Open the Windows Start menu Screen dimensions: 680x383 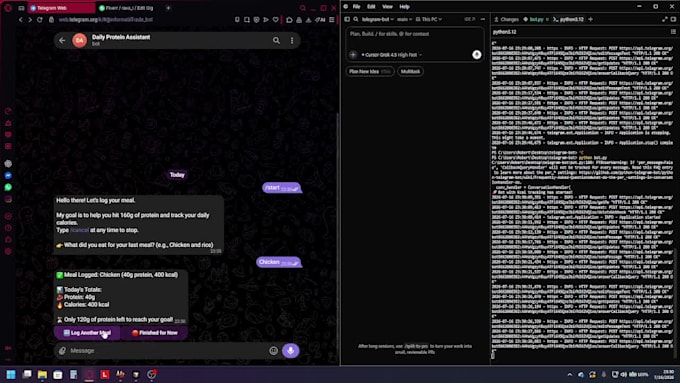tap(11, 374)
